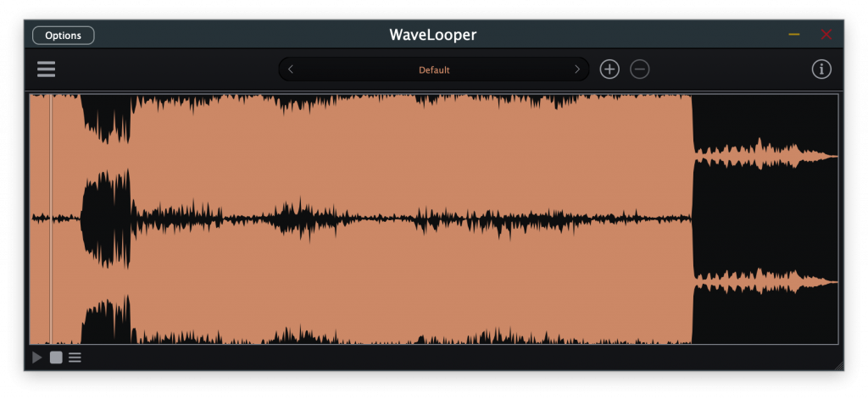Open the Default preset selector
Image resolution: width=868 pixels, height=399 pixels.
(434, 69)
